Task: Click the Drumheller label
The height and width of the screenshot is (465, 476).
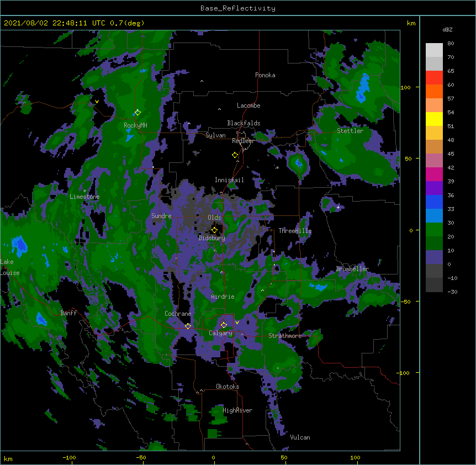Action: pos(352,268)
